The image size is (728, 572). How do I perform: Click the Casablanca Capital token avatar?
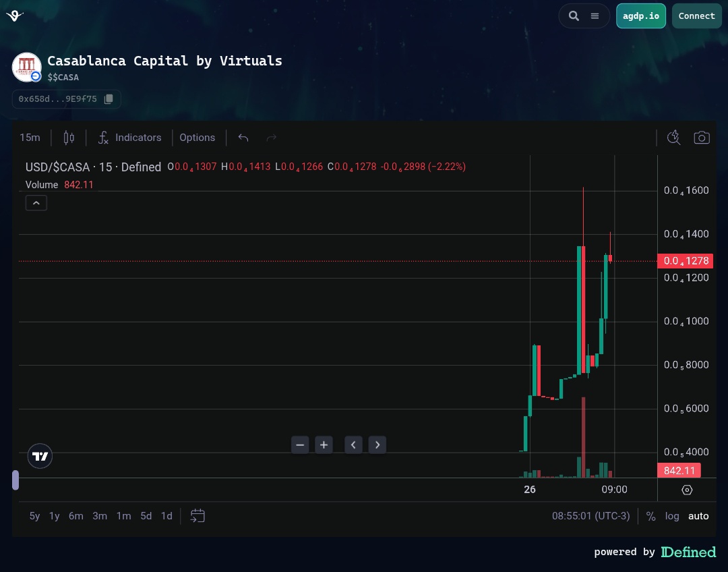pos(26,67)
